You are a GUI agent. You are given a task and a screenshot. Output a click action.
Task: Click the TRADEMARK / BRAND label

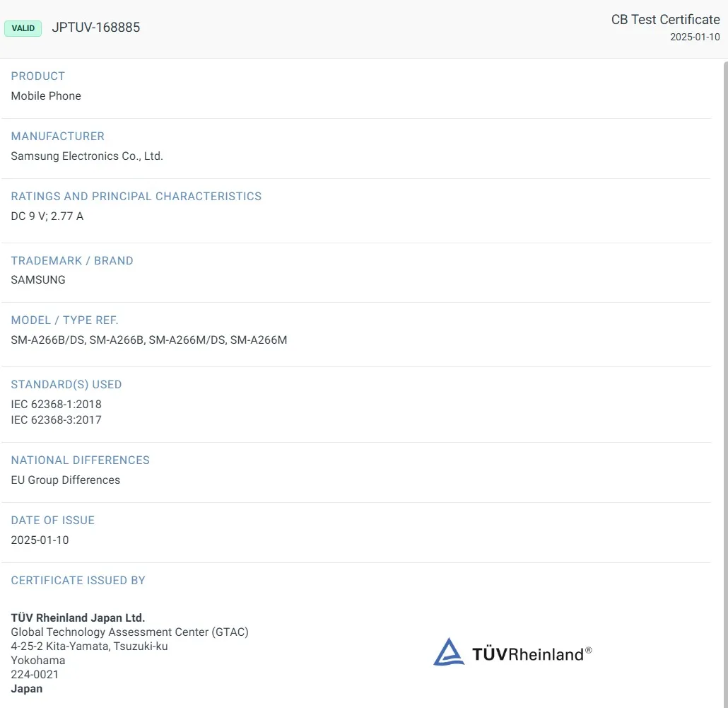pos(72,260)
